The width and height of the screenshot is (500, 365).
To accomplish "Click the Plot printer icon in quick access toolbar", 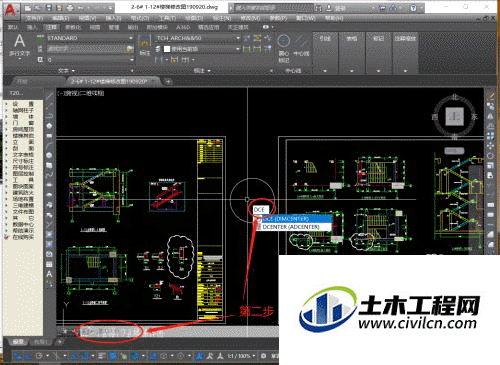I will (70, 8).
